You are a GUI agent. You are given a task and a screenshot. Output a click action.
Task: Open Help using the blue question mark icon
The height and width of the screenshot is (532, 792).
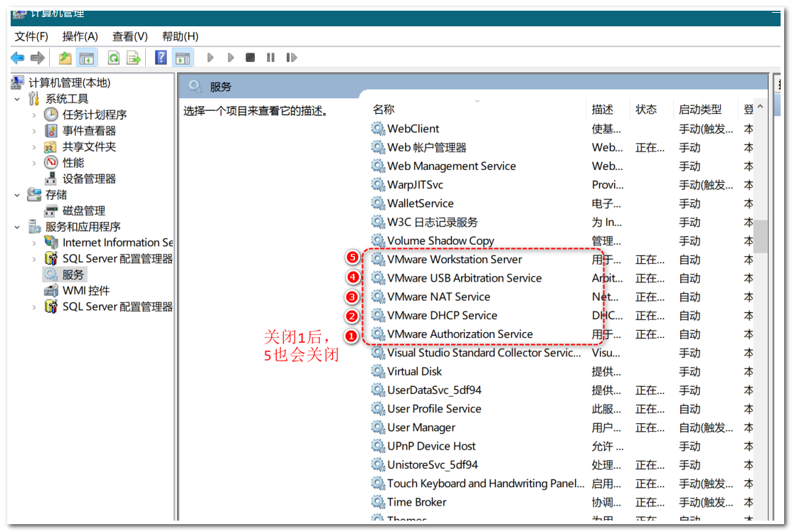[162, 58]
